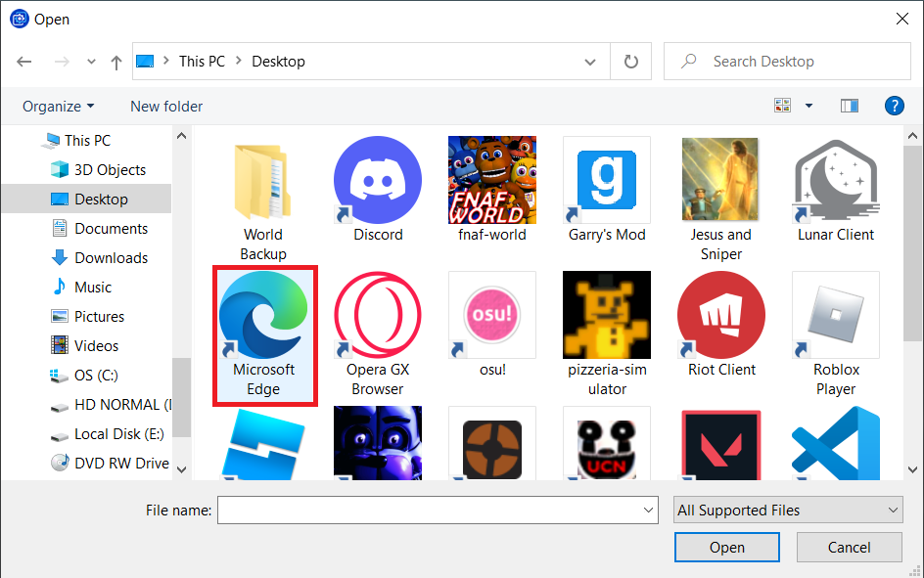Click navigation pane scroll up arrow
The image size is (924, 578).
point(181,136)
